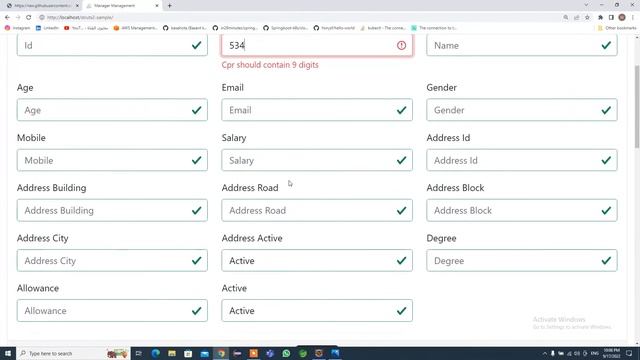This screenshot has width=640, height=360.
Task: Click the Name input field
Action: coord(522,45)
